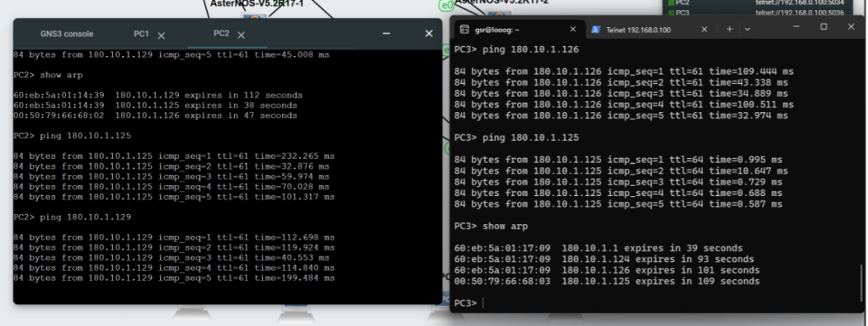Click 'PC3> show arp' command line
Viewport: 868px width, 326px height.
click(491, 226)
